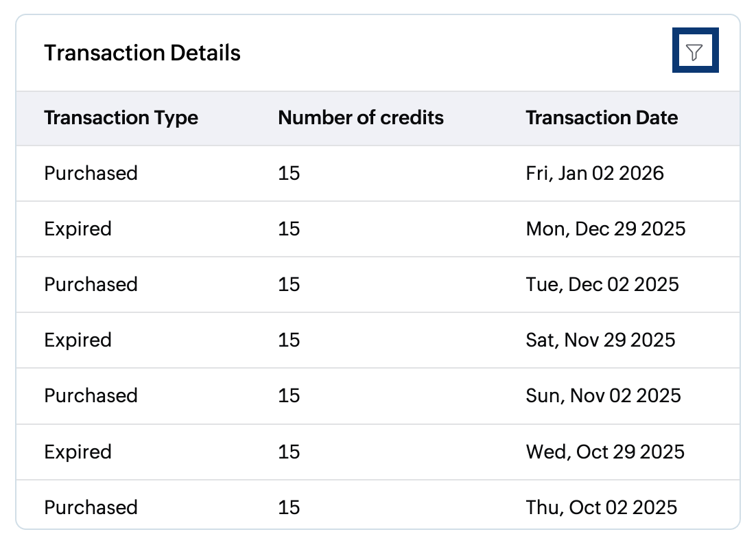
Task: Click the Transaction Details heading
Action: 142,53
